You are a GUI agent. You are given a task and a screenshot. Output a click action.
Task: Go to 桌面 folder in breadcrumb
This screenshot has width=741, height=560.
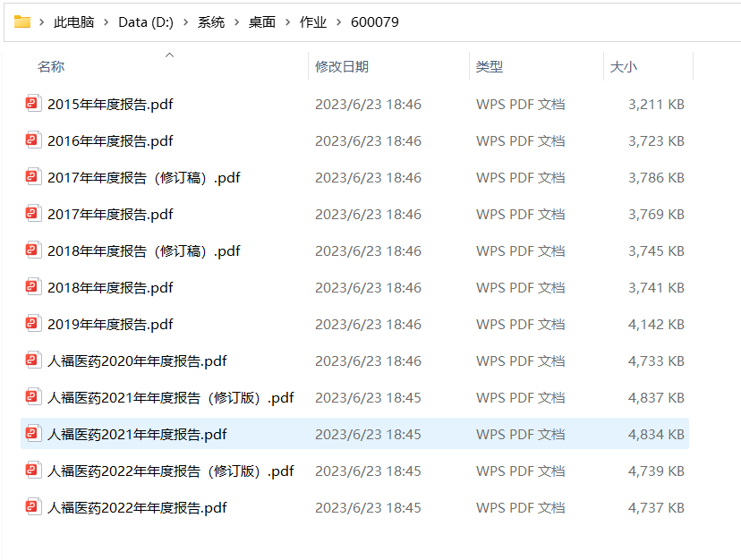[x=262, y=22]
